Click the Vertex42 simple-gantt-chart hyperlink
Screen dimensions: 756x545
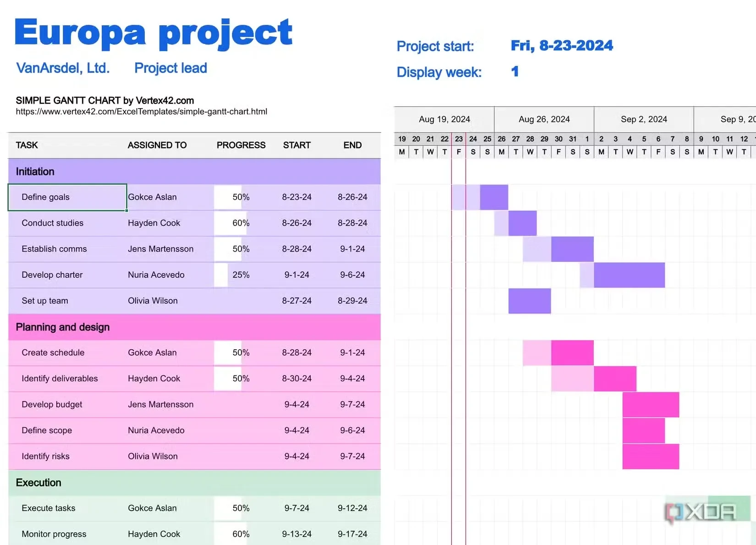click(141, 111)
